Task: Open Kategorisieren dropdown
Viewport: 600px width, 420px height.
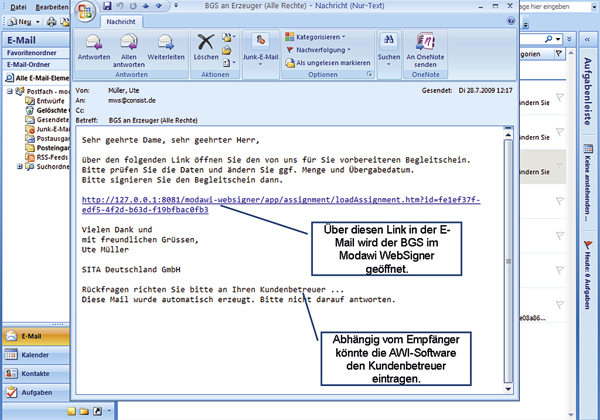Action: 315,37
